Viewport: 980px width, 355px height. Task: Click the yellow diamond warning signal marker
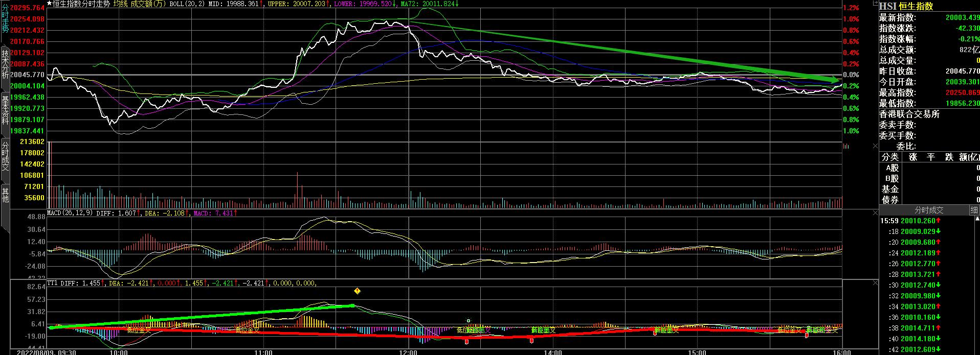click(358, 291)
